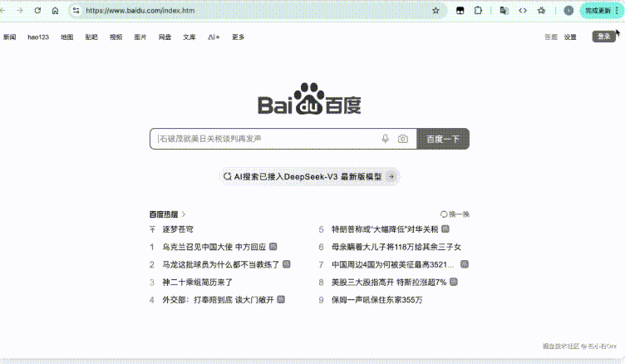Open hot topic 神二十乘组简历来了

pos(197,282)
